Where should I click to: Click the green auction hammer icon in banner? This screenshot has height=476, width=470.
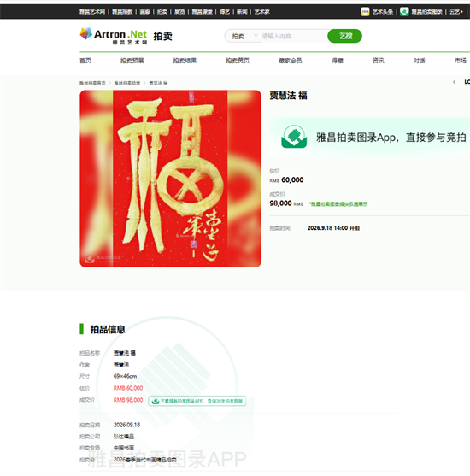point(294,137)
